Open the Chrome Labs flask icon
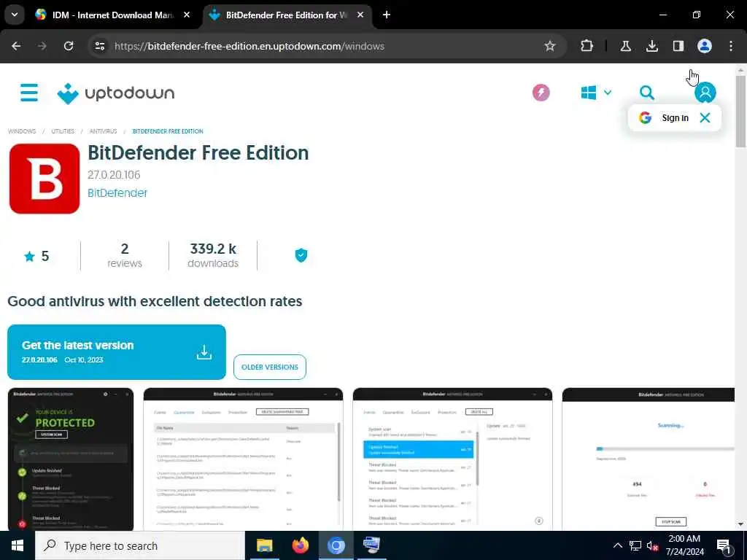The width and height of the screenshot is (747, 560). [625, 46]
